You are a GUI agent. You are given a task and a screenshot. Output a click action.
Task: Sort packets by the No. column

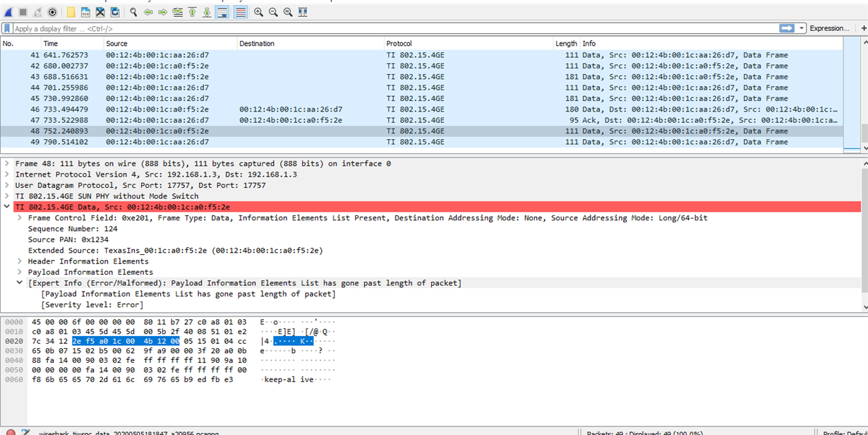pyautogui.click(x=21, y=43)
